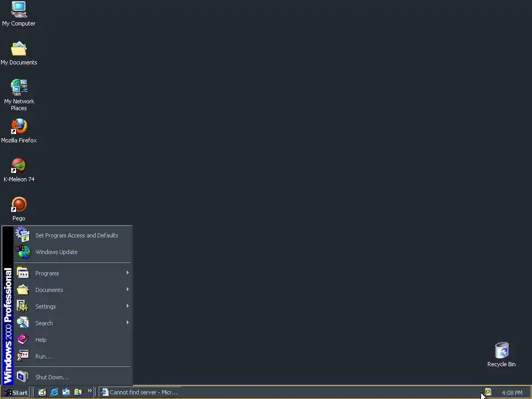Click the Start button
This screenshot has width=532, height=399.
[x=15, y=392]
